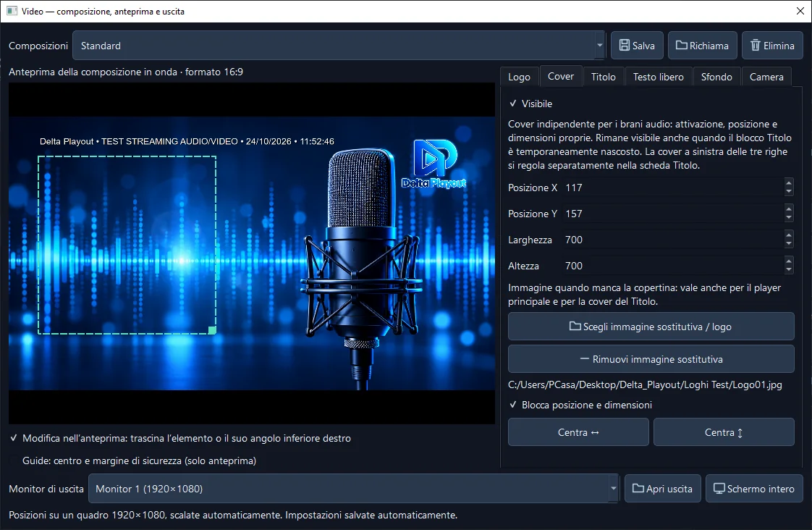812x530 pixels.
Task: Increase Altezza with up arrow
Action: [789, 261]
